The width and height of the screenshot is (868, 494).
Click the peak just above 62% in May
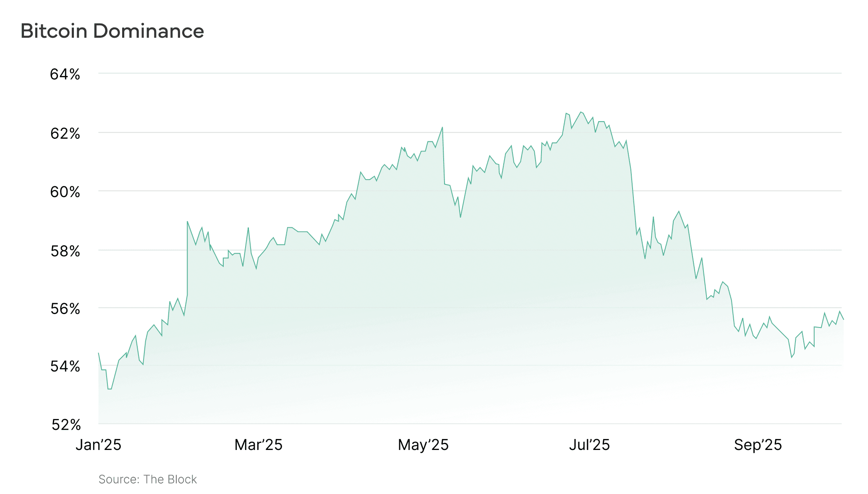point(442,127)
